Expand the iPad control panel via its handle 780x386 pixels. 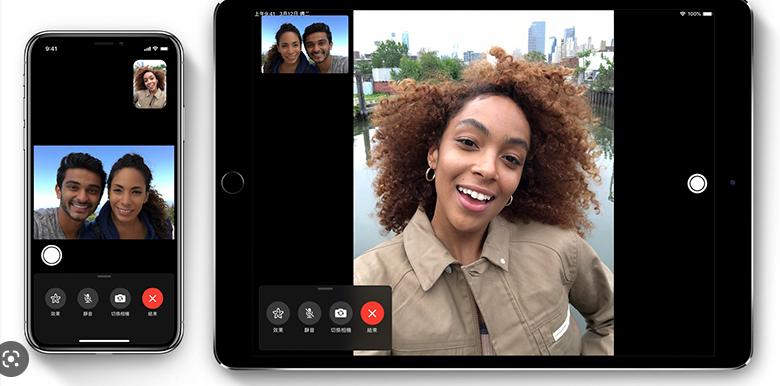point(325,289)
